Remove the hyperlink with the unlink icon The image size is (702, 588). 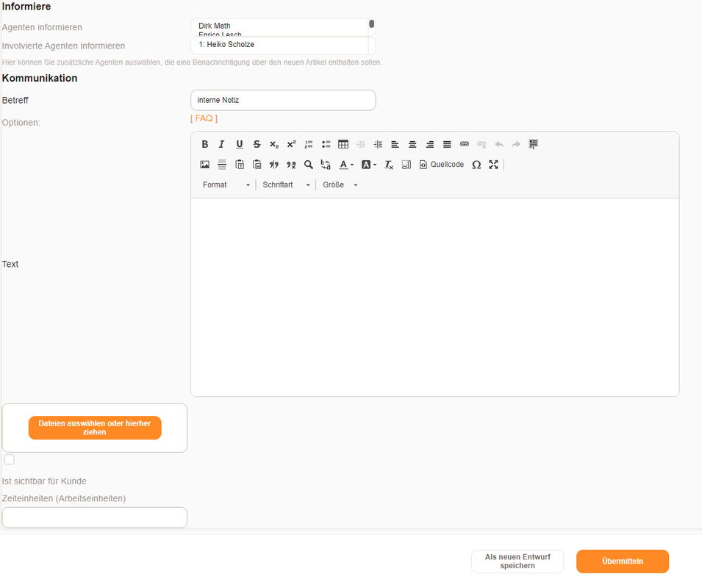pos(481,144)
